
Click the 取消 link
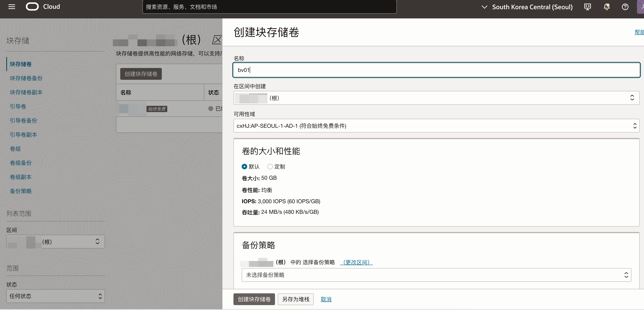(326, 299)
